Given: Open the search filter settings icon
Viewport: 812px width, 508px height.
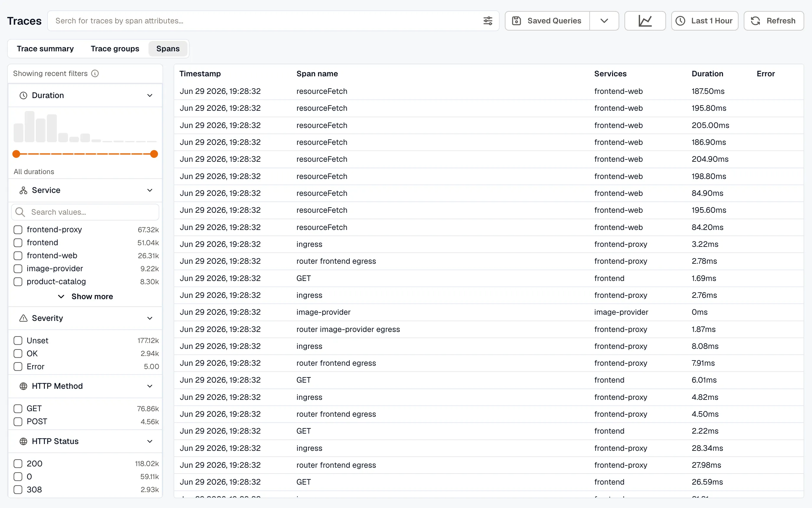Looking at the screenshot, I should [488, 21].
